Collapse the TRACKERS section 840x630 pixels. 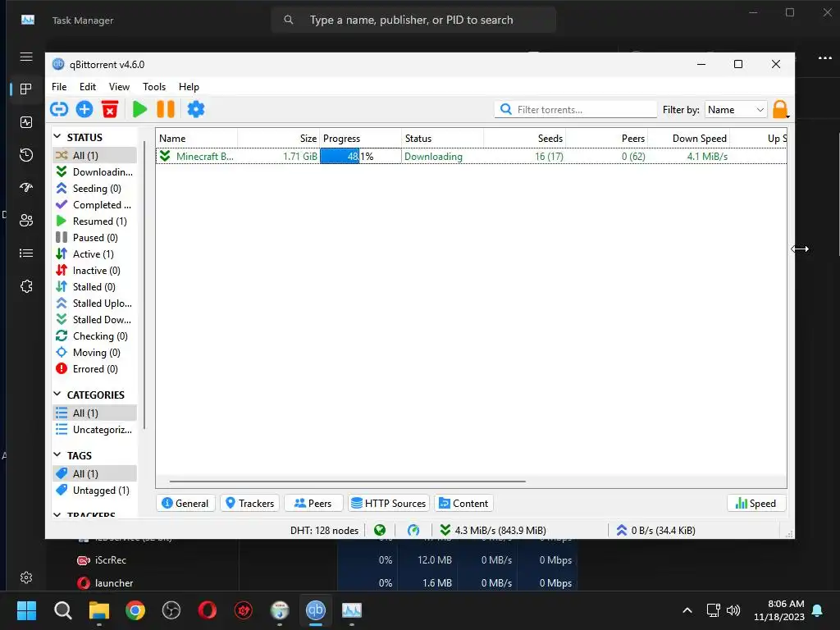pyautogui.click(x=57, y=514)
